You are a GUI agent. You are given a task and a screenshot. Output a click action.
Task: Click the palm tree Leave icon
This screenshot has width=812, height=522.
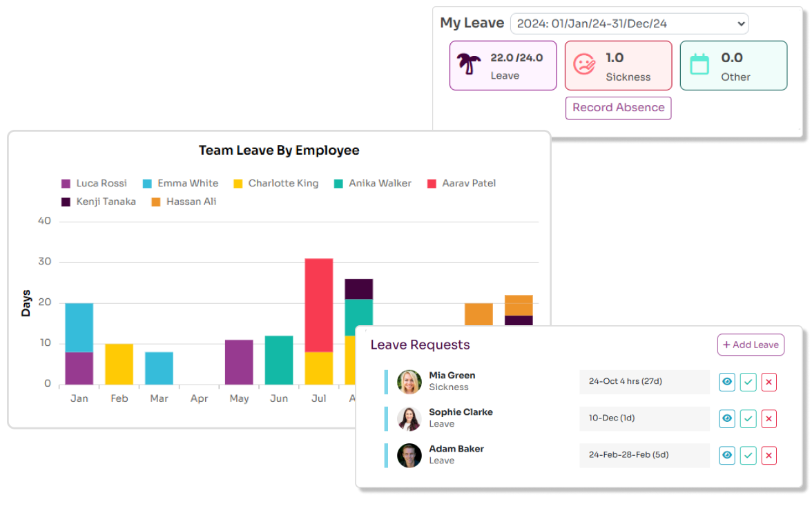[x=469, y=65]
